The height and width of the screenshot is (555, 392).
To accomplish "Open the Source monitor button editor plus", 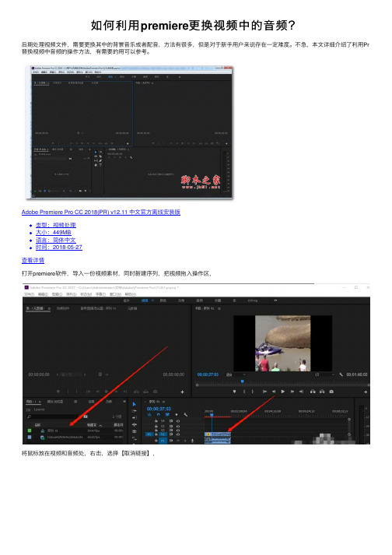I will coord(182,392).
